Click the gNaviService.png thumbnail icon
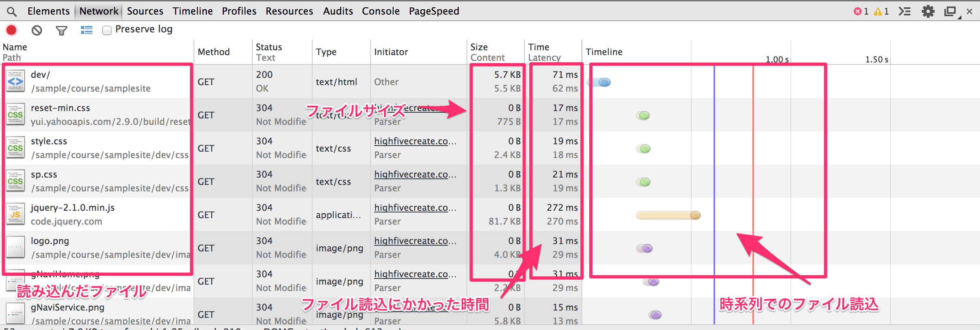This screenshot has height=330, width=980. pos(16,314)
